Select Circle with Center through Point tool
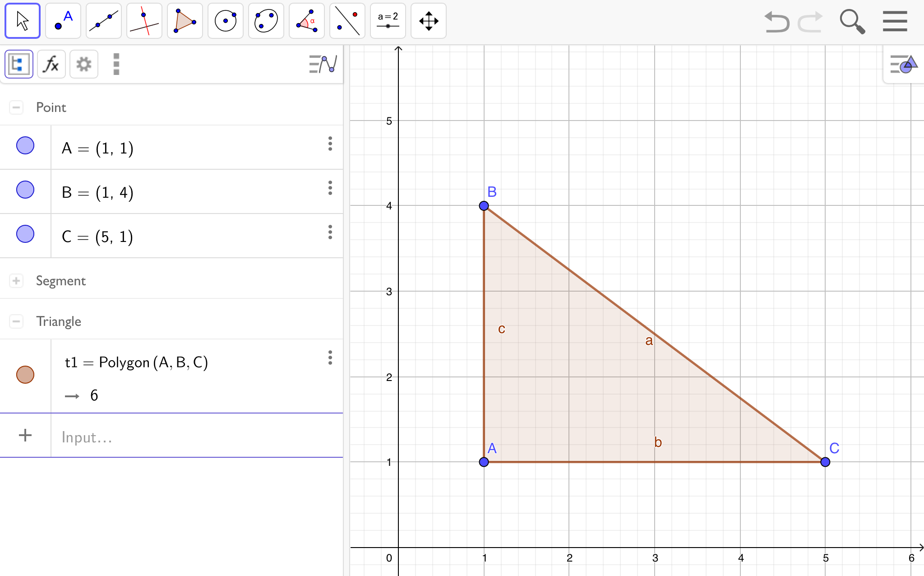Image resolution: width=924 pixels, height=576 pixels. point(226,21)
